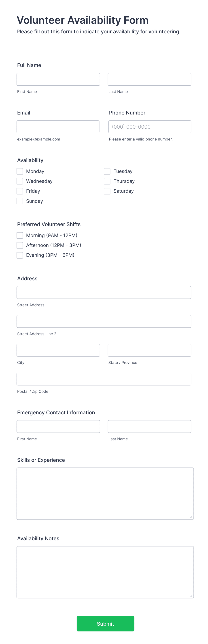Check the Monday availability checkbox
208x644 pixels.
click(x=20, y=171)
